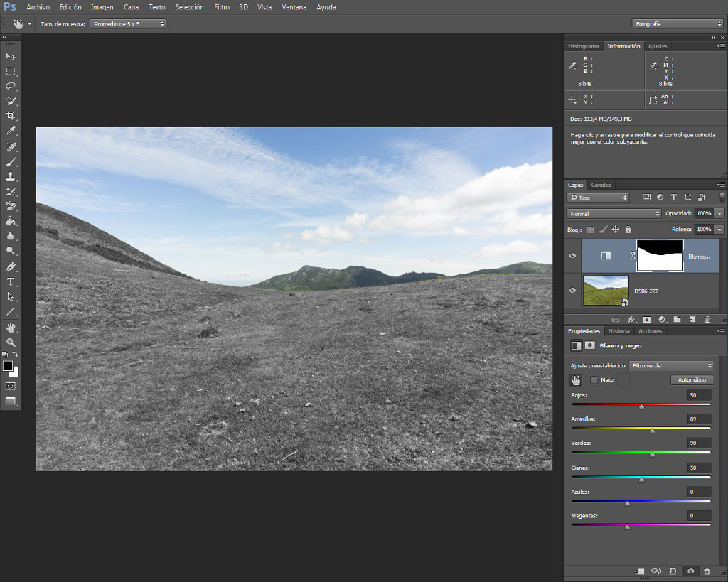Image resolution: width=728 pixels, height=582 pixels.
Task: Open the Ajuste preestablecido dropdown
Action: pyautogui.click(x=671, y=365)
